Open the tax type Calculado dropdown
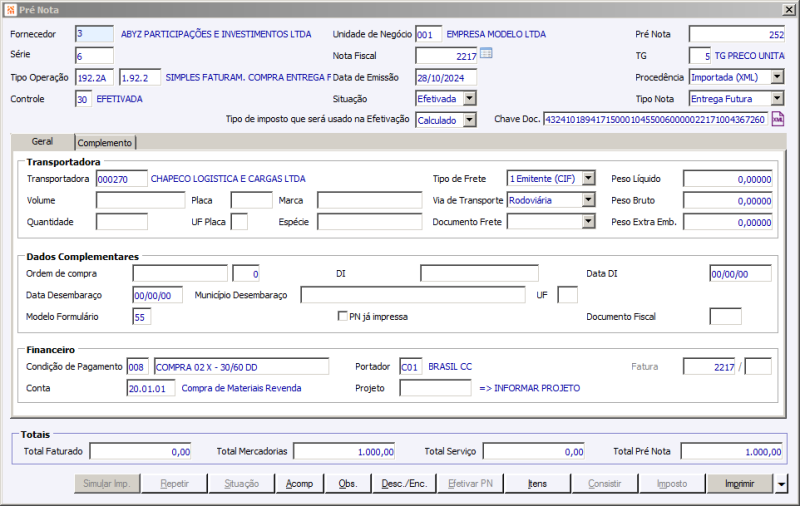 click(469, 120)
